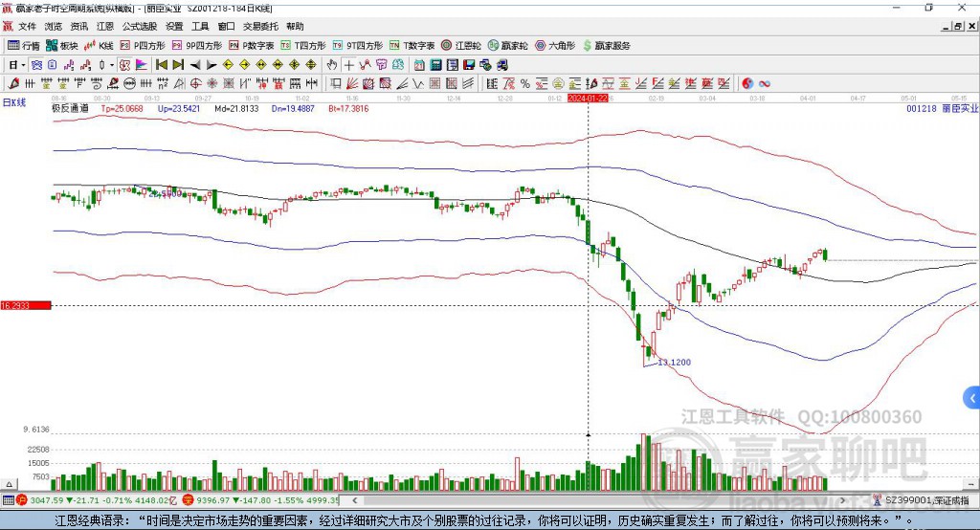Screen dimensions: 980x530
Task: Click the save floppy disk icon
Action: (469, 65)
